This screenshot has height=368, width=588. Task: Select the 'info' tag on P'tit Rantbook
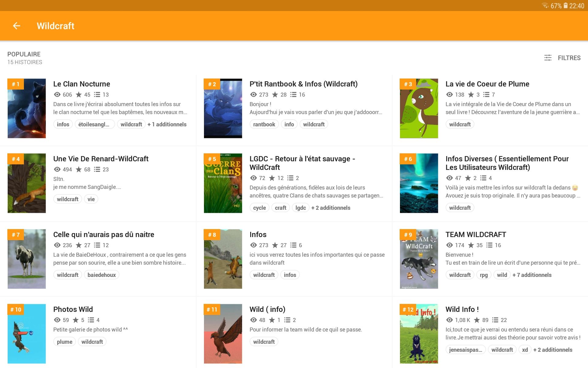(289, 124)
